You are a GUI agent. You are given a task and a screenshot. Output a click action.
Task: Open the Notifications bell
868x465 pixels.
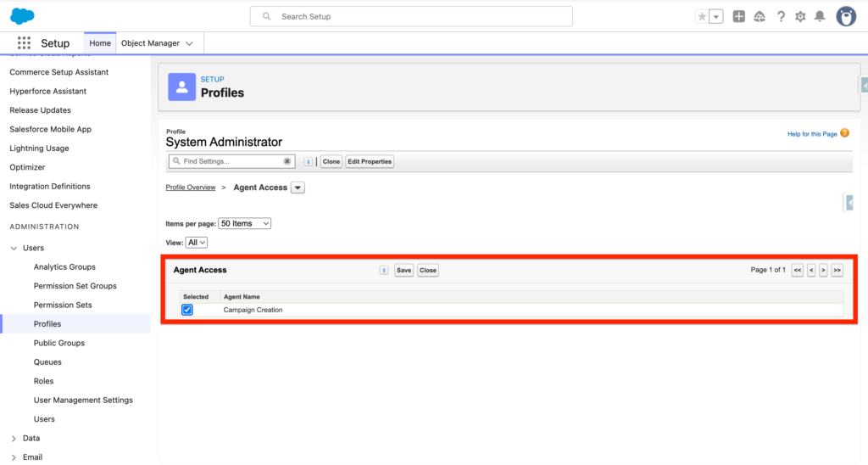[820, 16]
